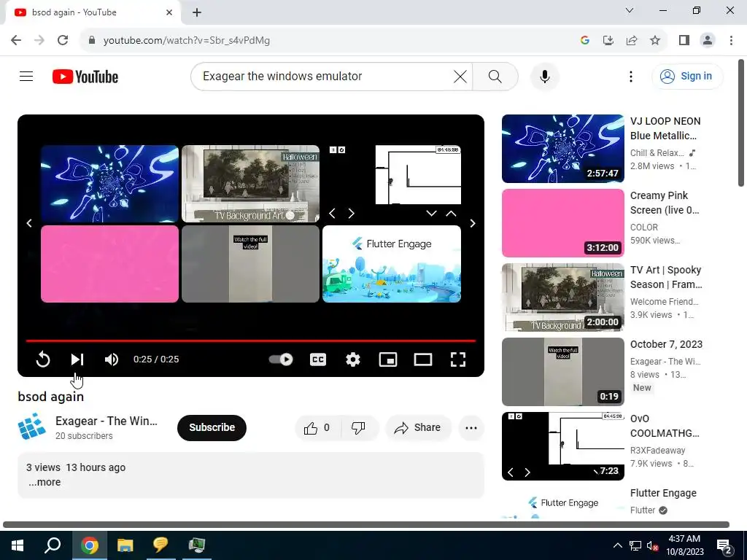Open TV Background Art endscreen suggestion

coord(251,184)
